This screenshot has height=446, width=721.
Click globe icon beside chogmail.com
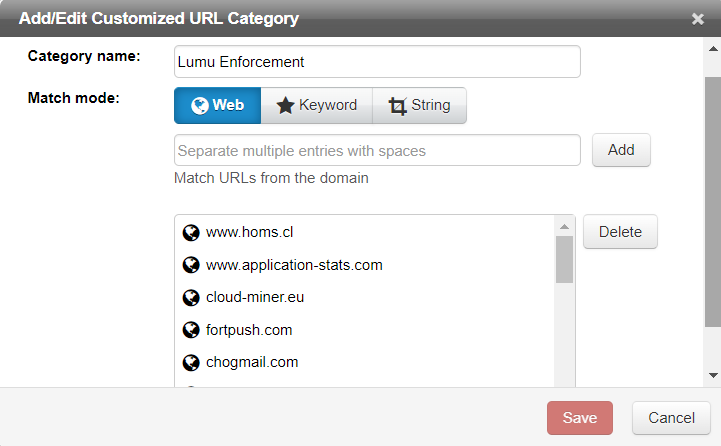click(x=191, y=362)
